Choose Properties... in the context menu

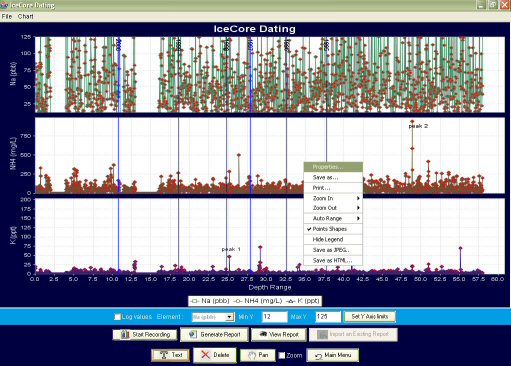coord(333,167)
